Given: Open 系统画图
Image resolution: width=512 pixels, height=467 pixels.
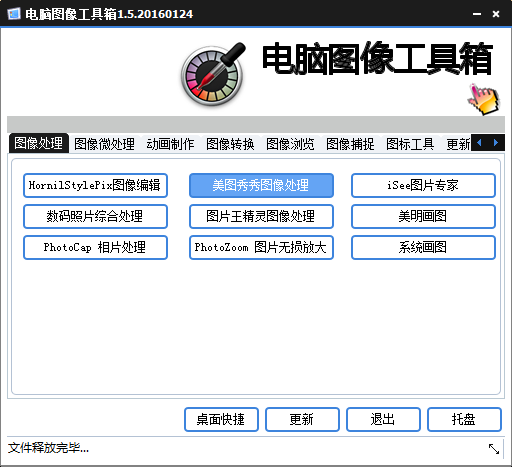Looking at the screenshot, I should [423, 247].
